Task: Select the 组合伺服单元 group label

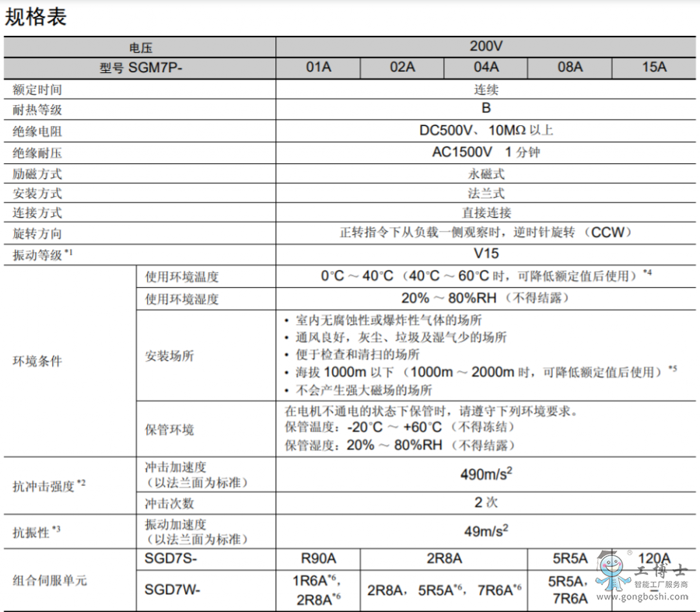Action: pyautogui.click(x=50, y=580)
